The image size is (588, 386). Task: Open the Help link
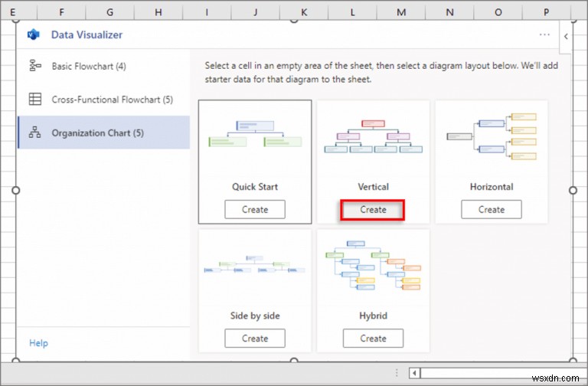pyautogui.click(x=38, y=343)
